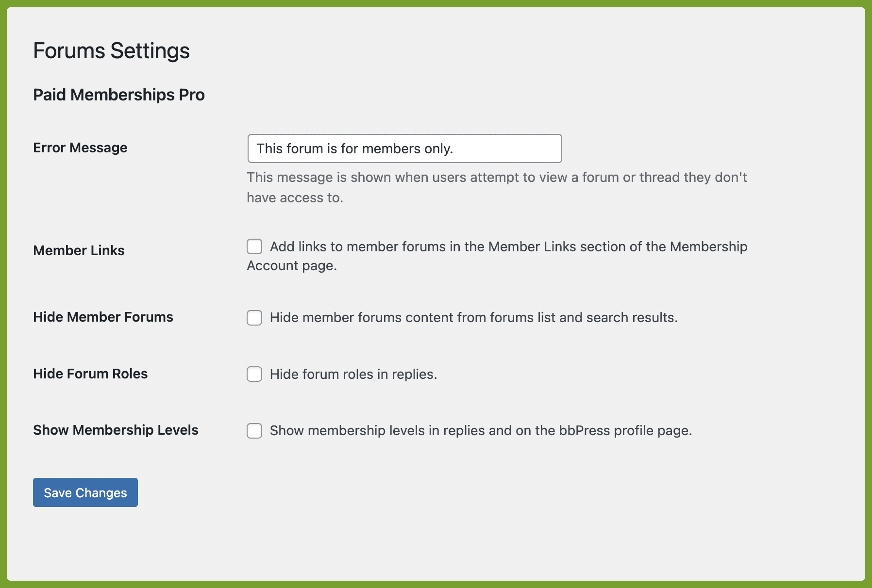The height and width of the screenshot is (588, 872).
Task: Tick the Hide Member Forums checkbox
Action: 254,318
